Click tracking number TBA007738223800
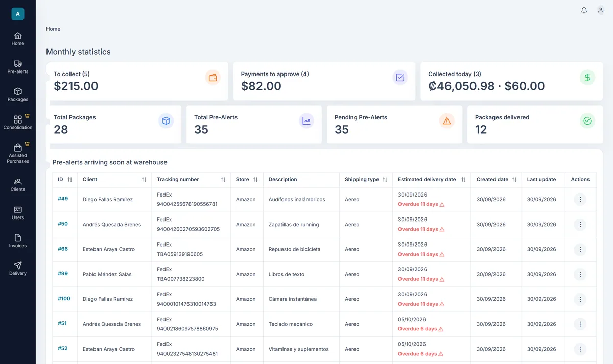The width and height of the screenshot is (613, 364). click(x=181, y=279)
